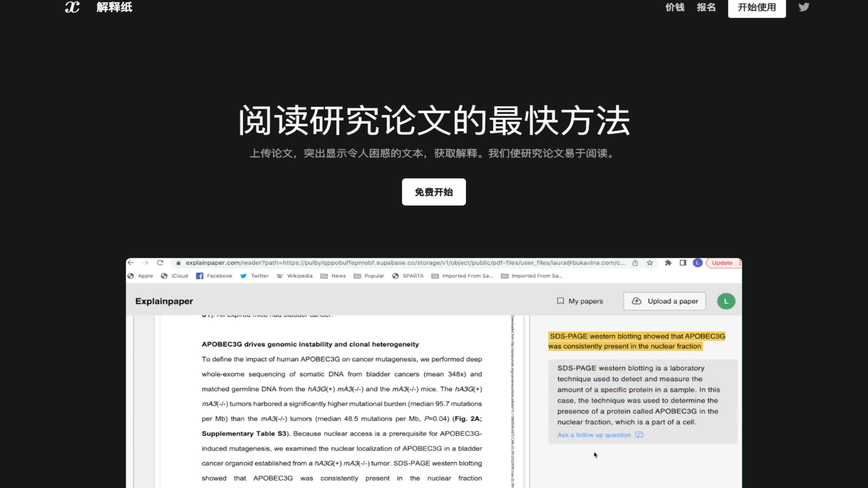
Task: Click the Explainpaper title in demo header
Action: tap(164, 301)
